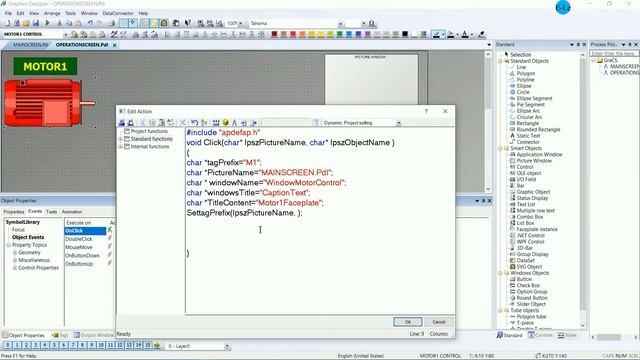Click the New picture icon in toolbar

click(x=8, y=24)
